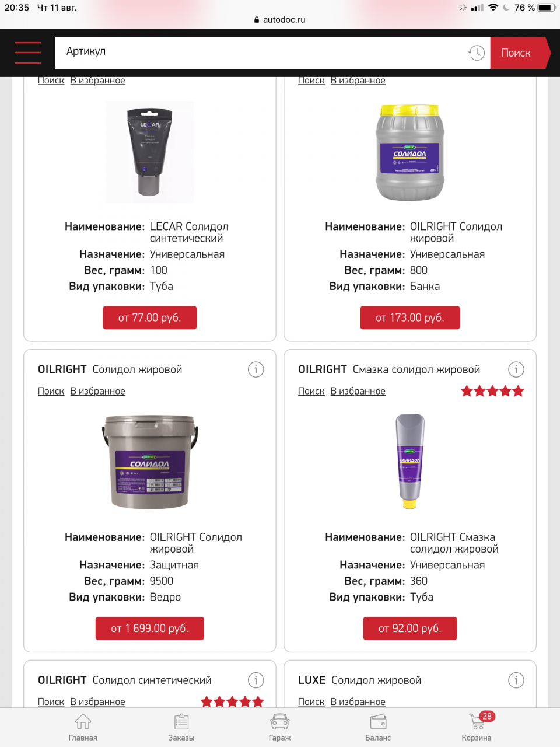Open Баланс wallet tab
This screenshot has width=560, height=747.
tap(378, 727)
